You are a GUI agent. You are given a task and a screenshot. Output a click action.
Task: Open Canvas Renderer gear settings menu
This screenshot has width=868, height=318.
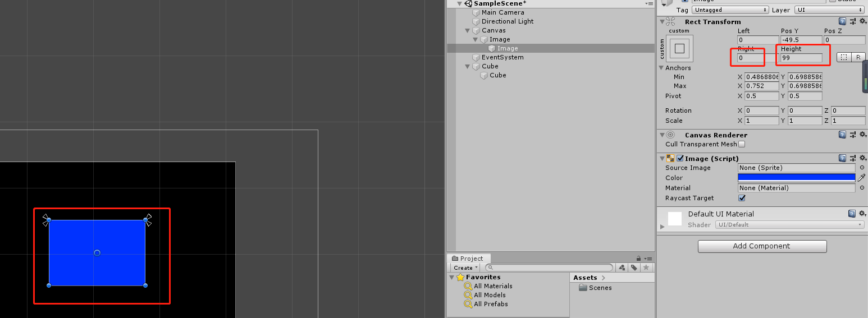pyautogui.click(x=862, y=135)
